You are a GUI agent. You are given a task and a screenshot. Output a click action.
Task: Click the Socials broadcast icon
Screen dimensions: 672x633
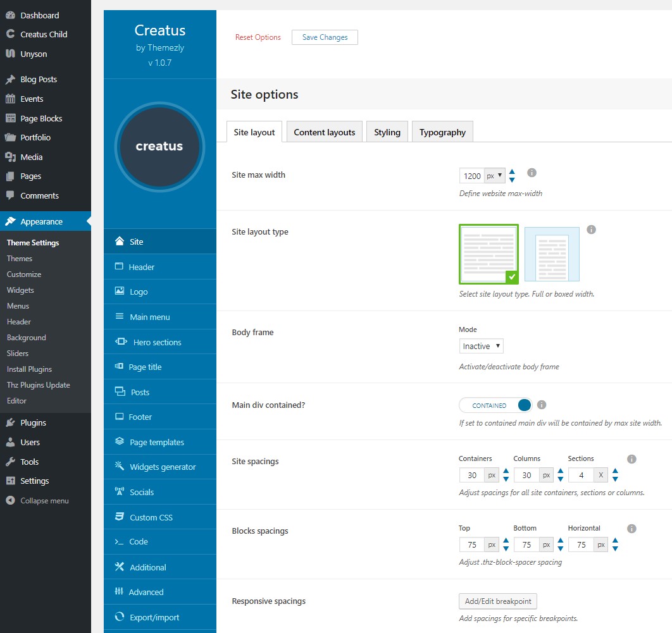coord(119,492)
